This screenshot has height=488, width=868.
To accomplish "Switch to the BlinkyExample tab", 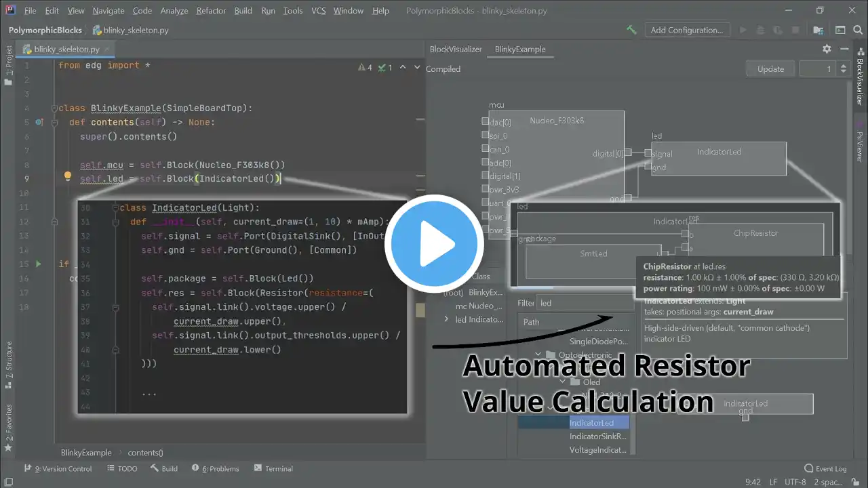I will pyautogui.click(x=520, y=49).
